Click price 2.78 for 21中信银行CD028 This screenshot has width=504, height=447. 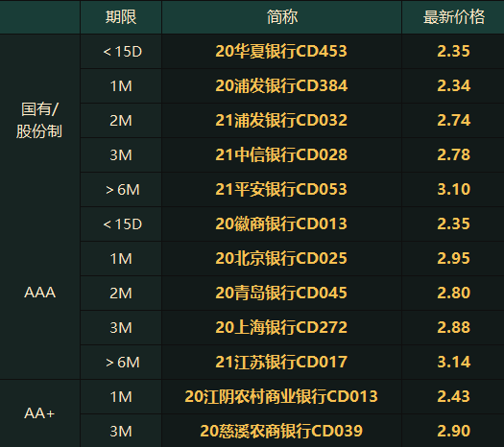click(x=453, y=154)
